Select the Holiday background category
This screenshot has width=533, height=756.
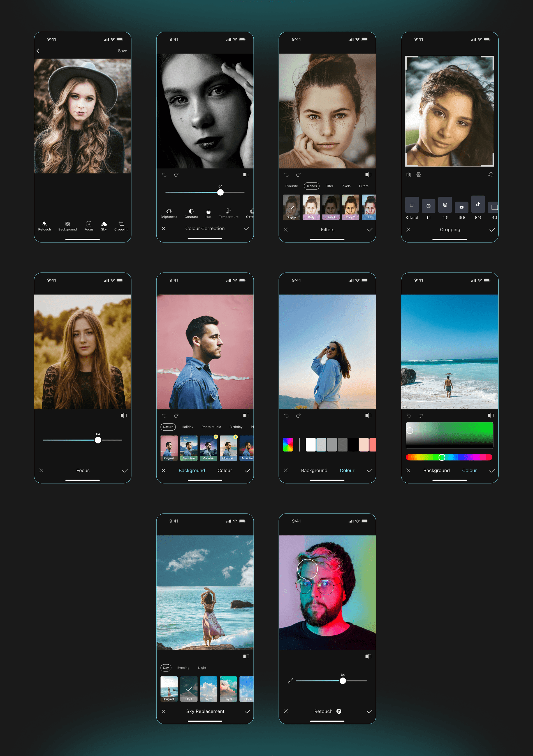click(187, 427)
